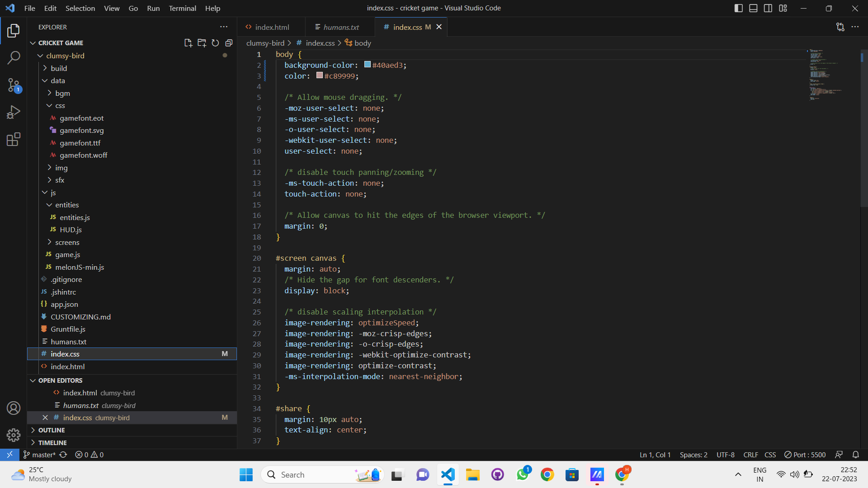868x488 pixels.
Task: Open the Search view in activity bar
Action: (x=14, y=57)
